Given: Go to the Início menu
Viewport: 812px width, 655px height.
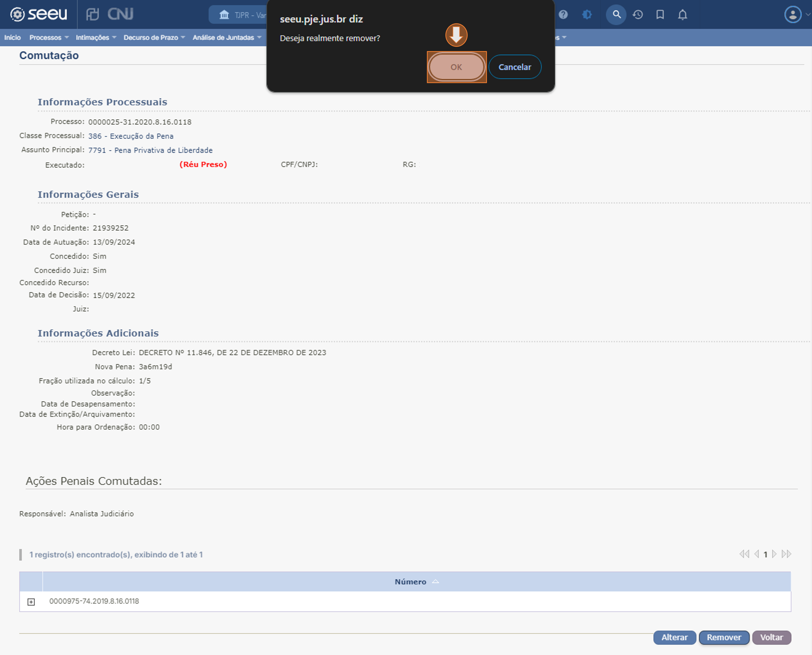Looking at the screenshot, I should (x=12, y=37).
